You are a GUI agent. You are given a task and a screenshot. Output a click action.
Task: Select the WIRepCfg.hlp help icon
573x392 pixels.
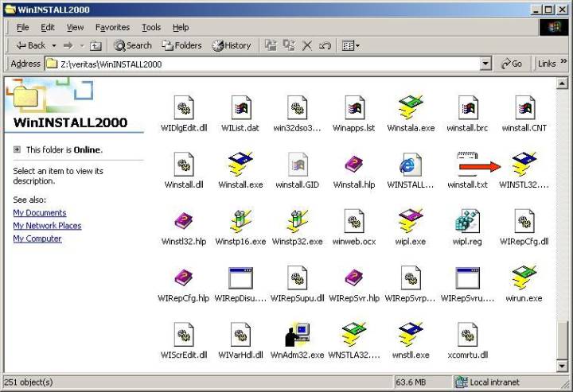point(184,278)
